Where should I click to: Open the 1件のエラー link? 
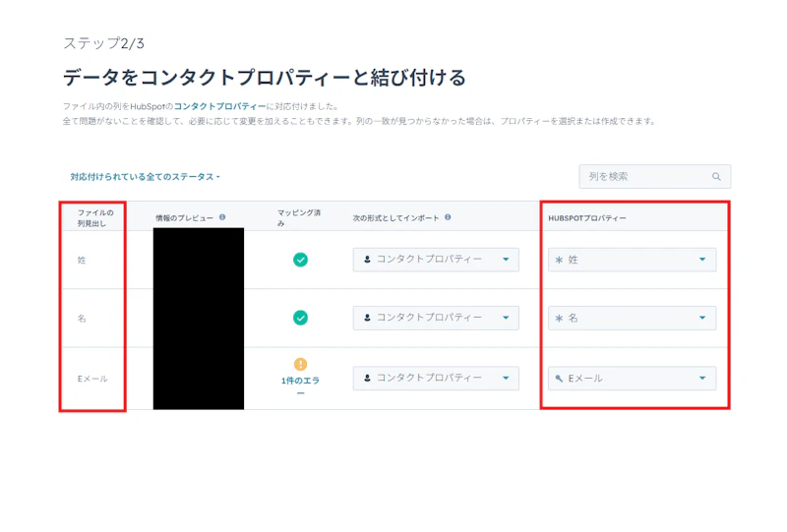[x=300, y=385]
